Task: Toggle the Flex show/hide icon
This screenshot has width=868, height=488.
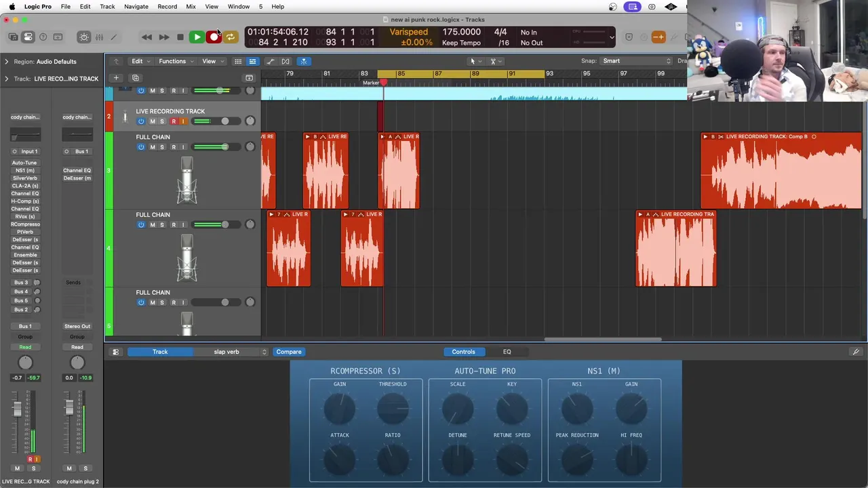Action: 285,61
